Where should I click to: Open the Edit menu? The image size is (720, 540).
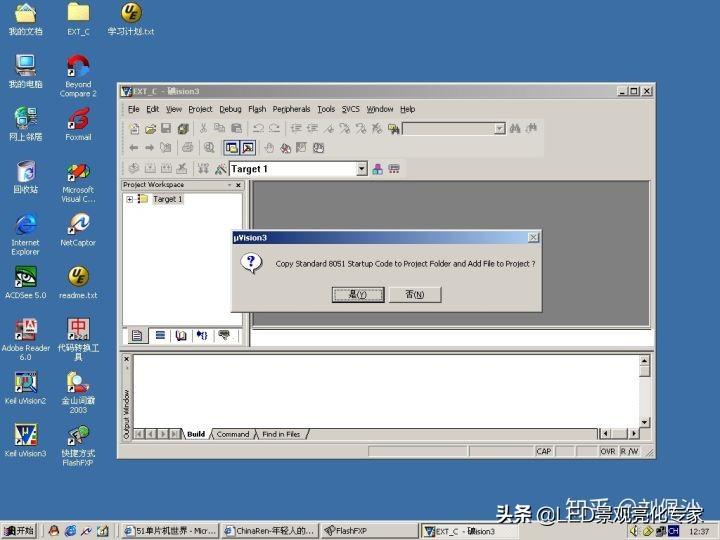click(152, 109)
